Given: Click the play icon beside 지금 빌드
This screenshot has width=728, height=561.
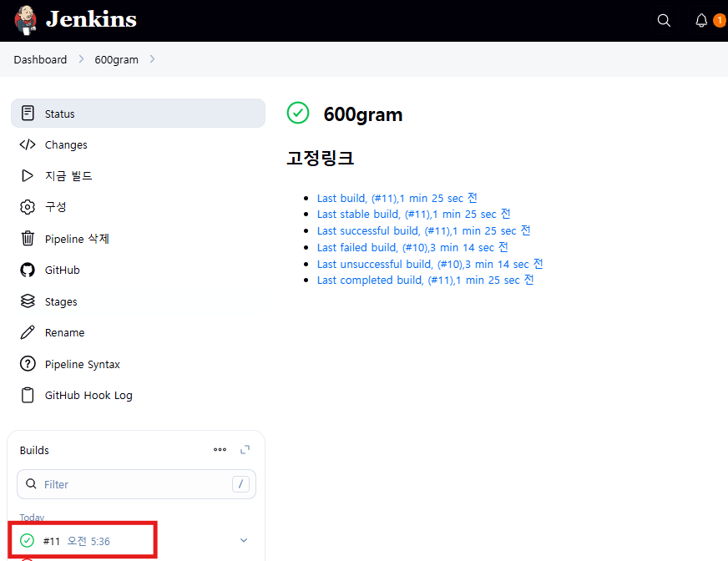Looking at the screenshot, I should point(28,175).
